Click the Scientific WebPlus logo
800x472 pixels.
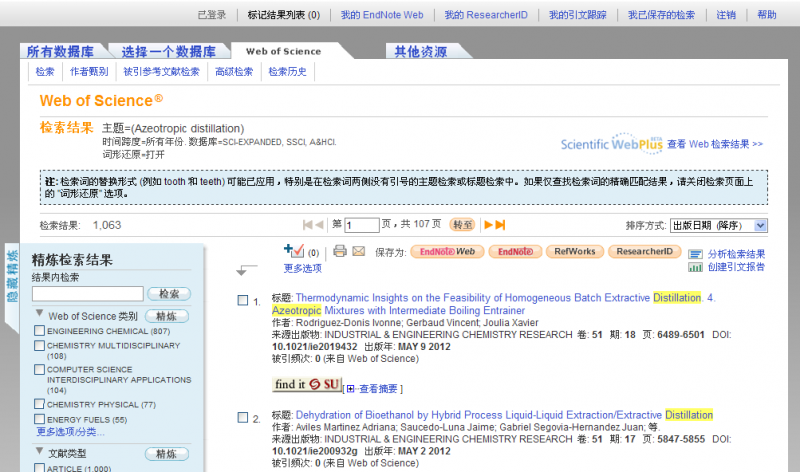[x=612, y=143]
